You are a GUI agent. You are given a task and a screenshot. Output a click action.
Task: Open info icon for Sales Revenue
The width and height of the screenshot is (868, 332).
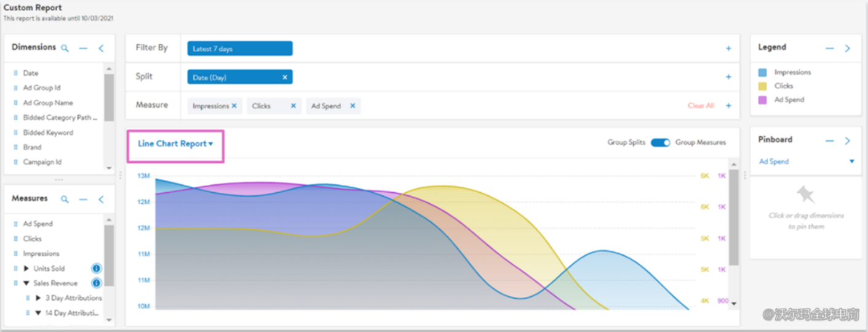[x=97, y=283]
